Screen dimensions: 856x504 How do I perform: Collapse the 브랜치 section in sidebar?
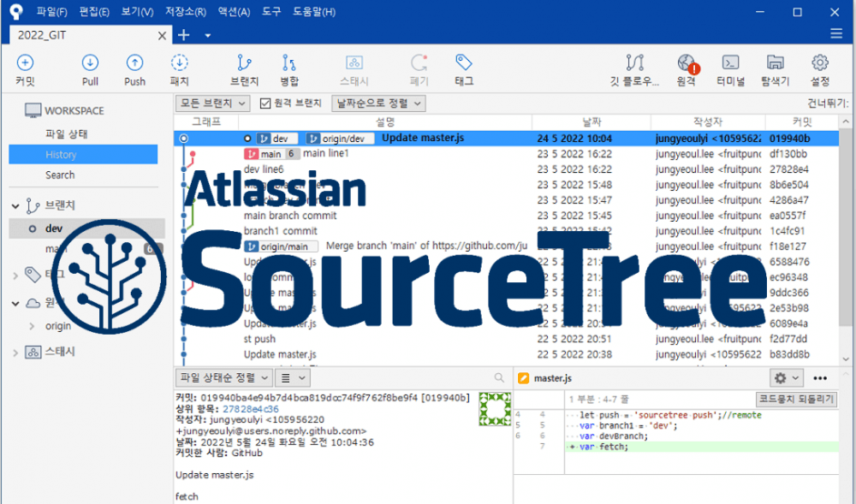click(15, 206)
